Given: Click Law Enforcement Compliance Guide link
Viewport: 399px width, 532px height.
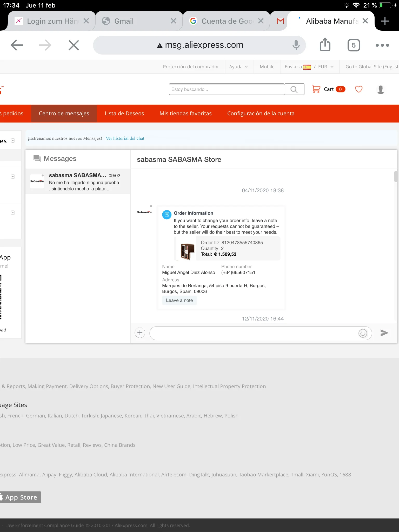Looking at the screenshot, I should tap(44, 525).
